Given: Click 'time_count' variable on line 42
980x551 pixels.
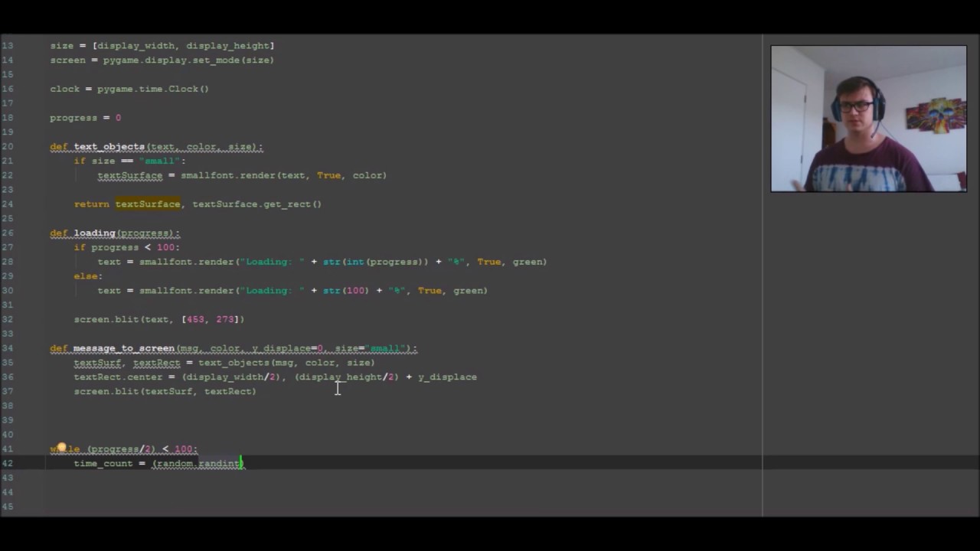Looking at the screenshot, I should click(103, 464).
